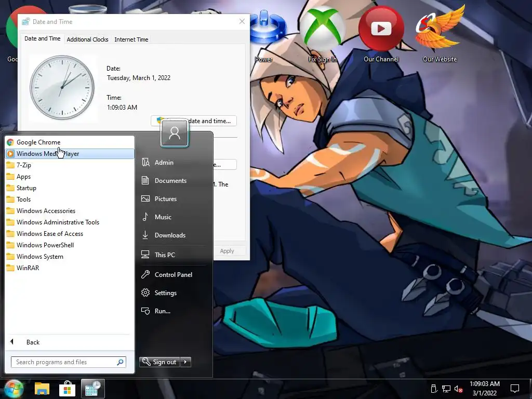
Task: Open Pictures from the Start menu
Action: [172, 199]
